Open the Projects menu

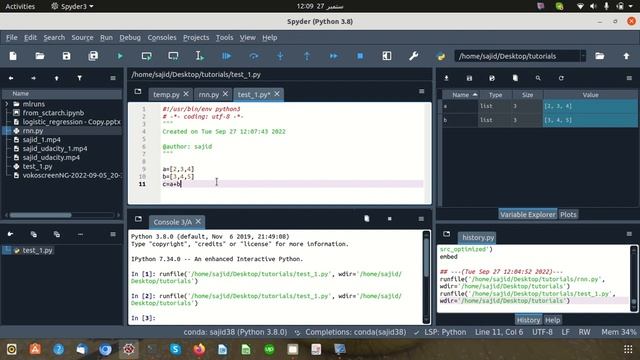click(x=196, y=38)
